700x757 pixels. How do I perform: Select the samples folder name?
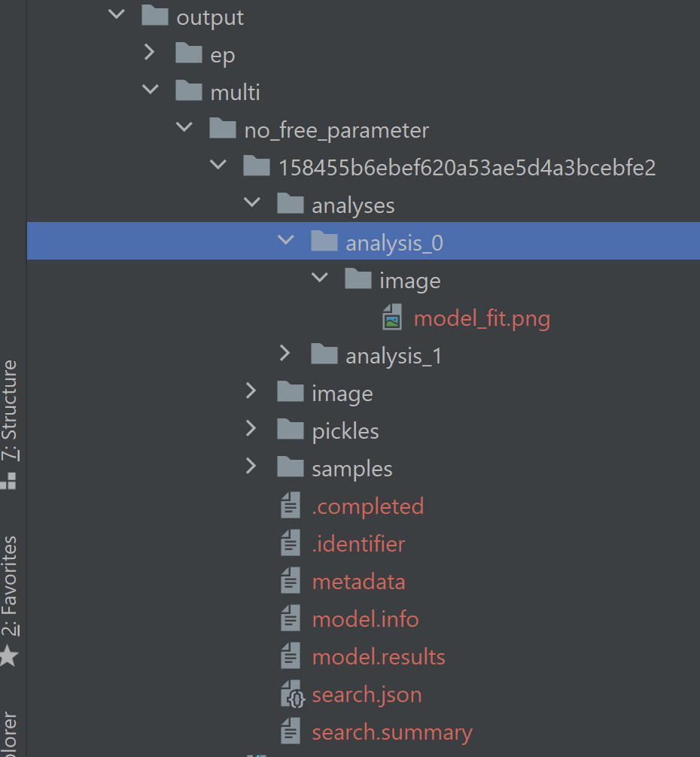coord(352,470)
